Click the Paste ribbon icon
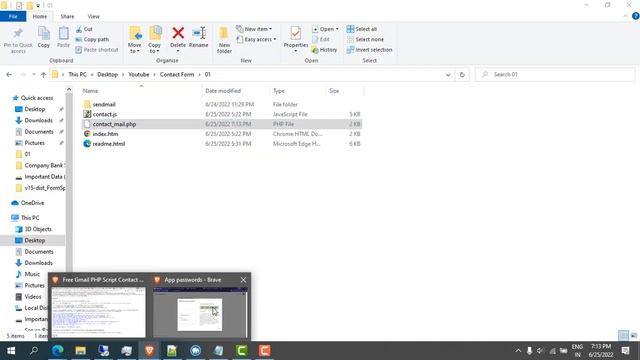 [x=63, y=38]
